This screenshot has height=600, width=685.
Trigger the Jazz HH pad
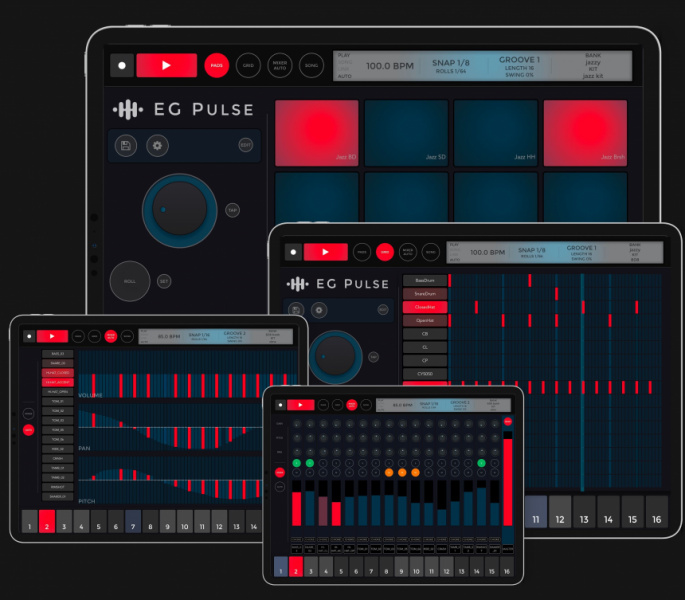tap(496, 133)
